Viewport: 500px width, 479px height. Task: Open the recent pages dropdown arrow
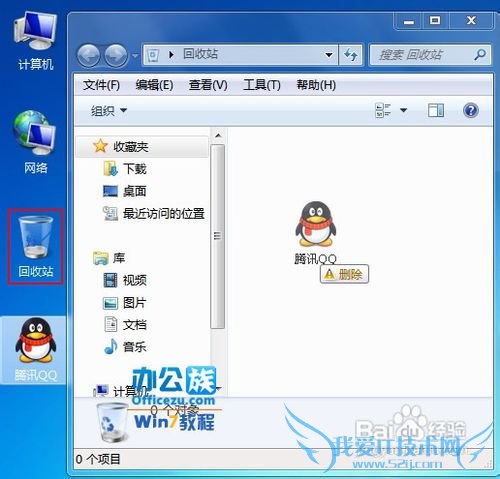pos(135,55)
